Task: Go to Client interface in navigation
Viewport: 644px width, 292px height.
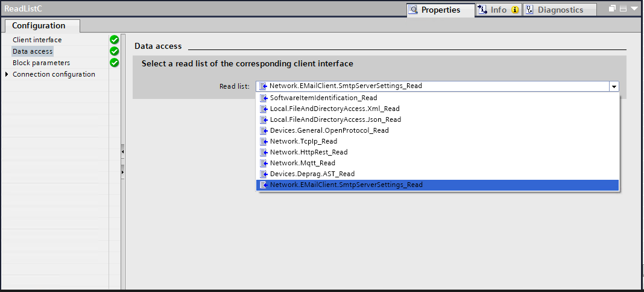Action: click(37, 40)
